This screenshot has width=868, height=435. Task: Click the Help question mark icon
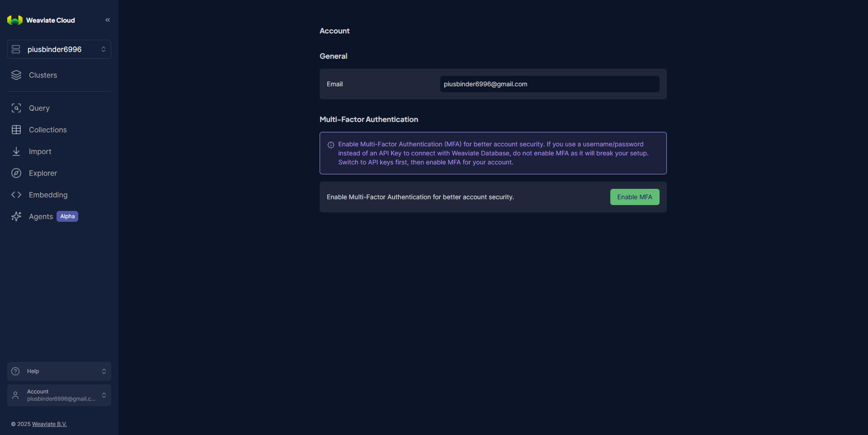[x=15, y=371]
